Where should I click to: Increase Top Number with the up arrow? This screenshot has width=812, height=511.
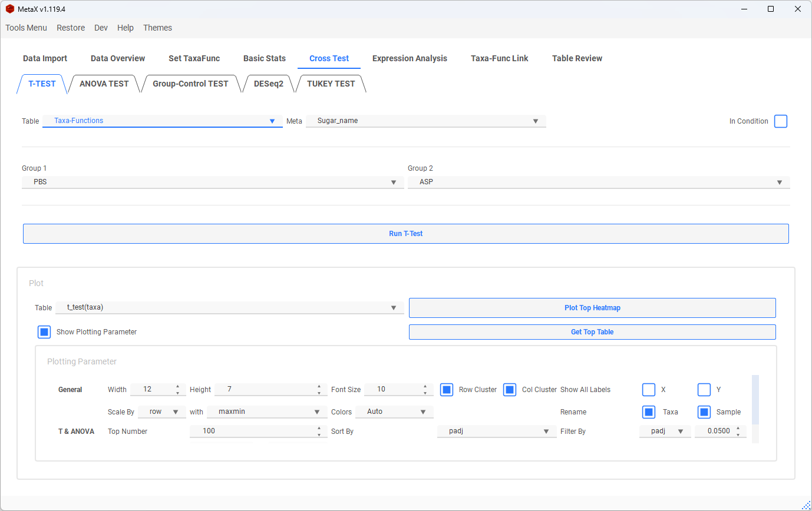tap(319, 428)
